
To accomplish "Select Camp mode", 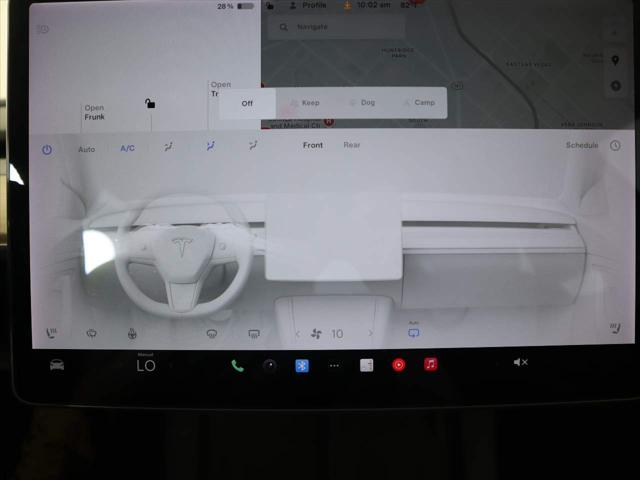I will coord(419,102).
